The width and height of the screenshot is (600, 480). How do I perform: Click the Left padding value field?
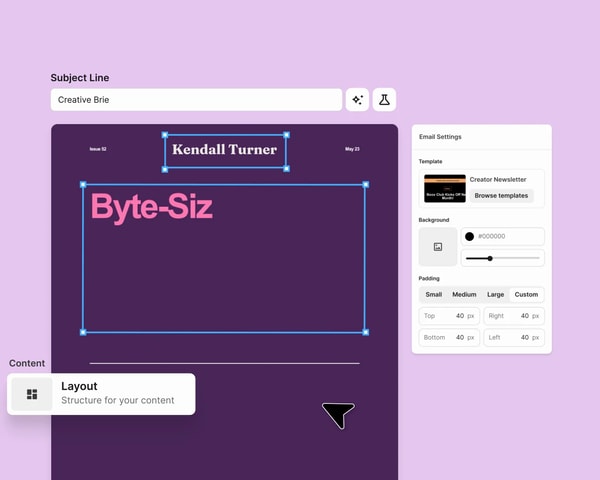(514, 338)
